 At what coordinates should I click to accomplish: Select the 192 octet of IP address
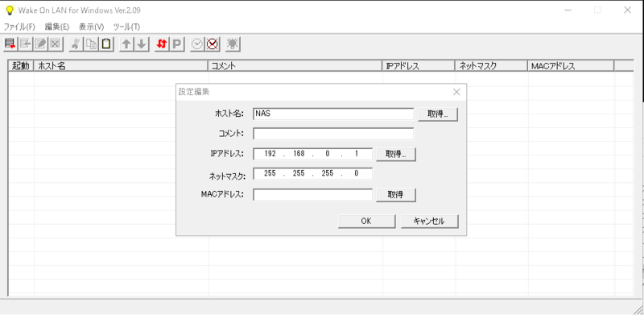pos(270,154)
